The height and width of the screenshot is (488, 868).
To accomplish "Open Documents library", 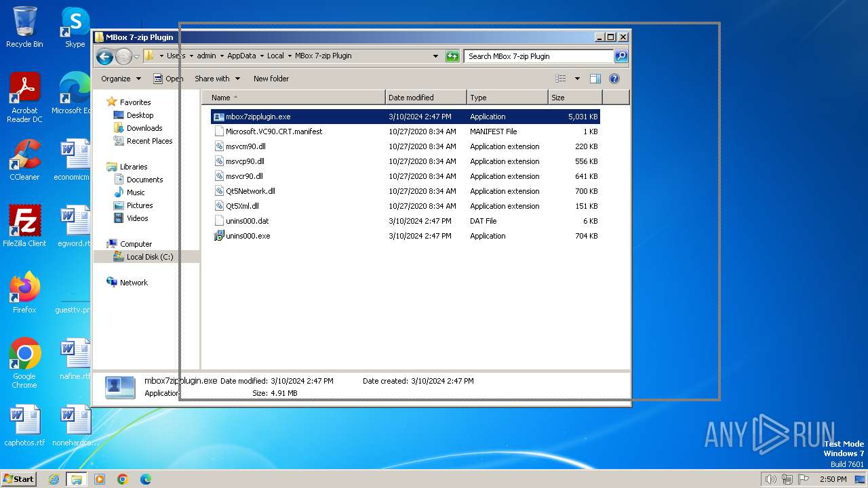I will 144,180.
